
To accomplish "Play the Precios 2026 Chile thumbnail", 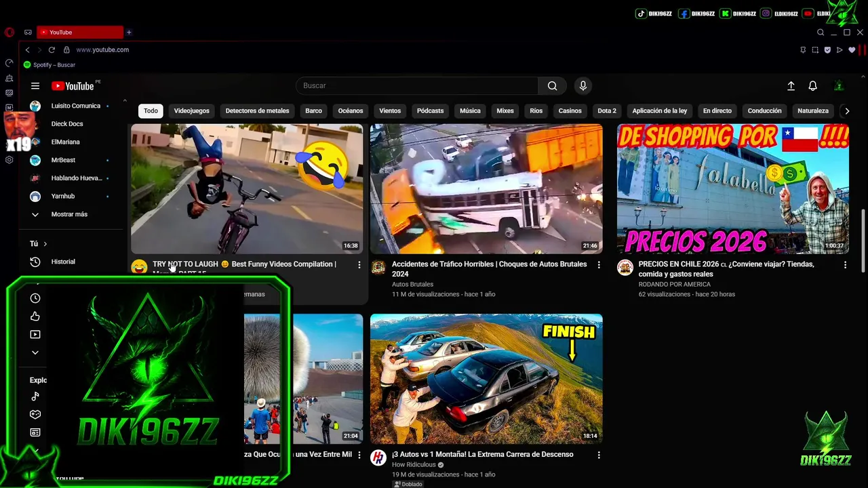I will 733,188.
